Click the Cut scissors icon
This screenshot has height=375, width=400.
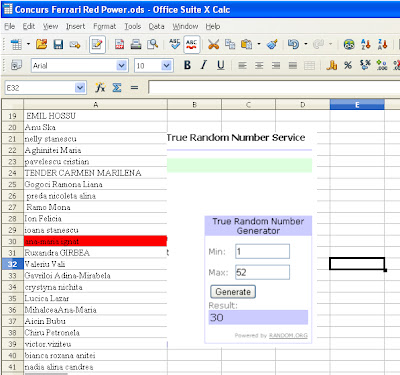213,44
